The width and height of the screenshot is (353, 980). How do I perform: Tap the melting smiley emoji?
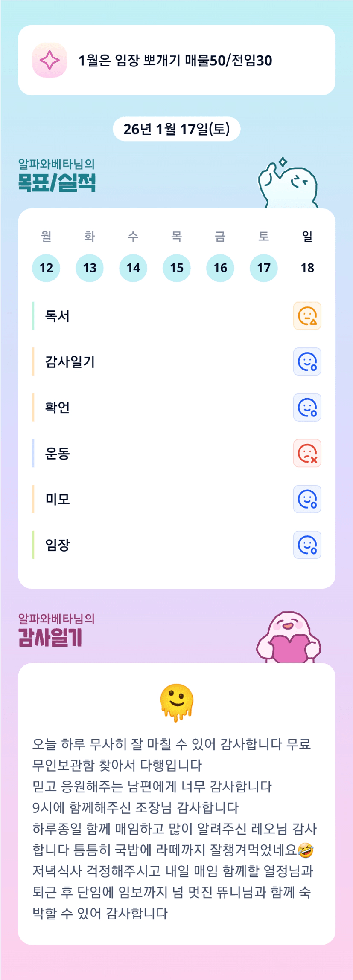(x=177, y=702)
